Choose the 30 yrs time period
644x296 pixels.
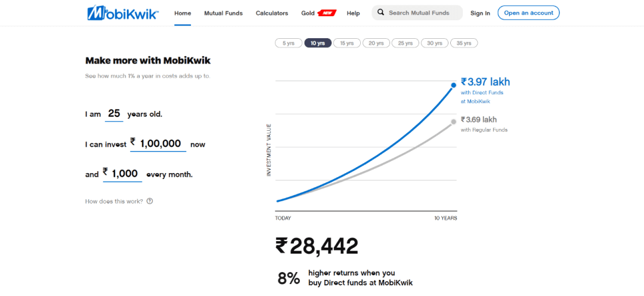[x=435, y=43]
